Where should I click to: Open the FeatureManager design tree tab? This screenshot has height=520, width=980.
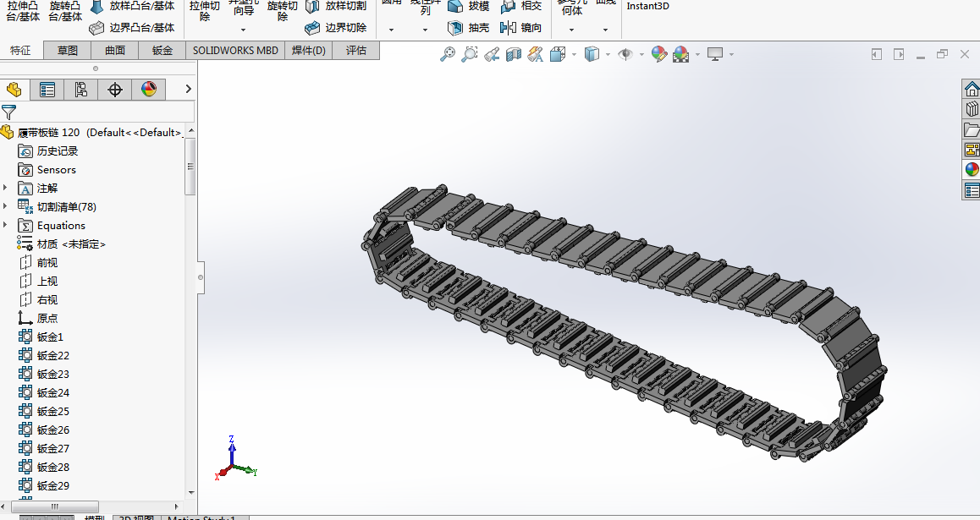[14, 90]
